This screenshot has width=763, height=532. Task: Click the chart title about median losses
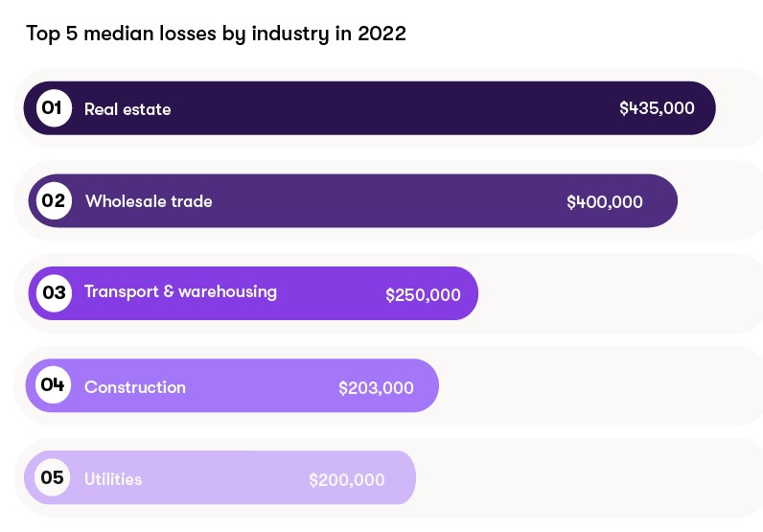point(217,35)
